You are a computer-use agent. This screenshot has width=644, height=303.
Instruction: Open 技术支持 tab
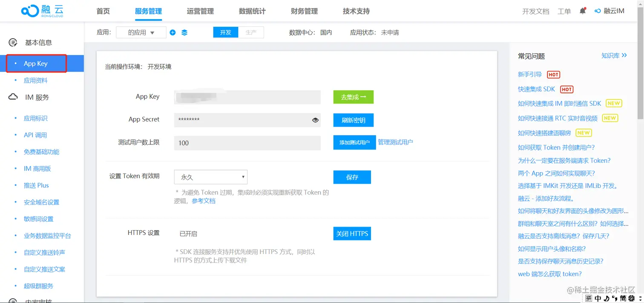(356, 11)
